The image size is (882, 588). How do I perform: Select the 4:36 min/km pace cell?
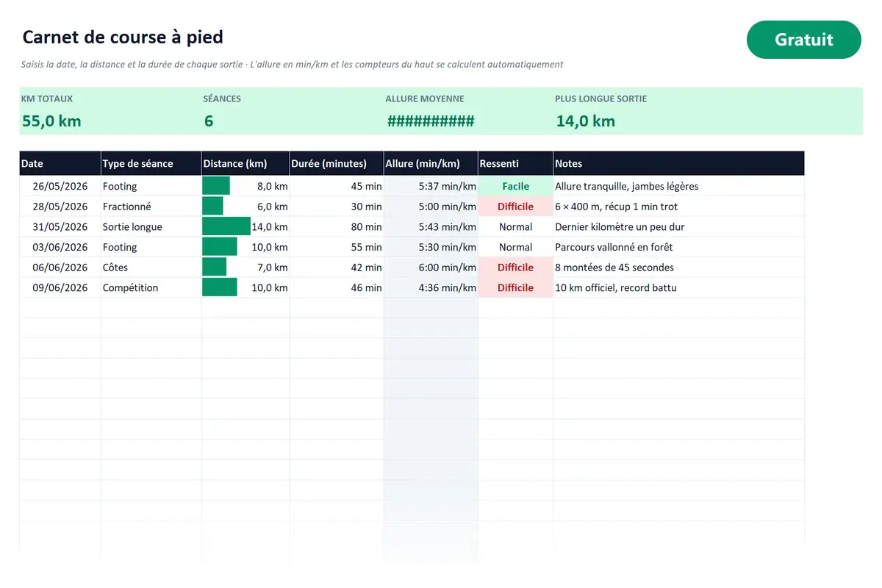(x=431, y=287)
